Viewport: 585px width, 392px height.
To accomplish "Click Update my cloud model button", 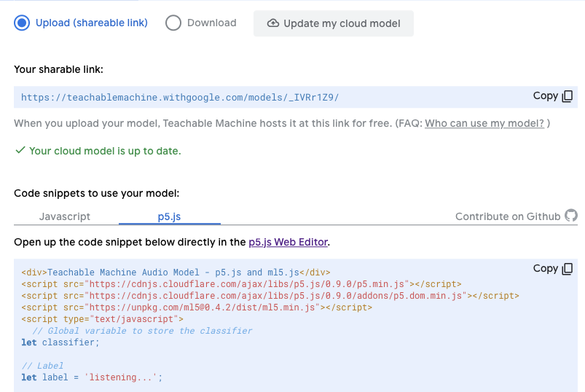I will (334, 23).
